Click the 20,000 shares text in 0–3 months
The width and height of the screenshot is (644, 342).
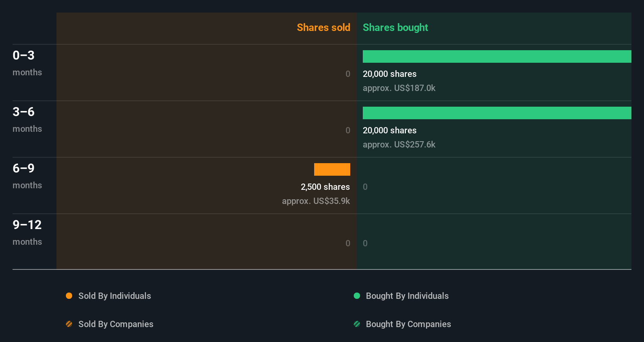[389, 74]
